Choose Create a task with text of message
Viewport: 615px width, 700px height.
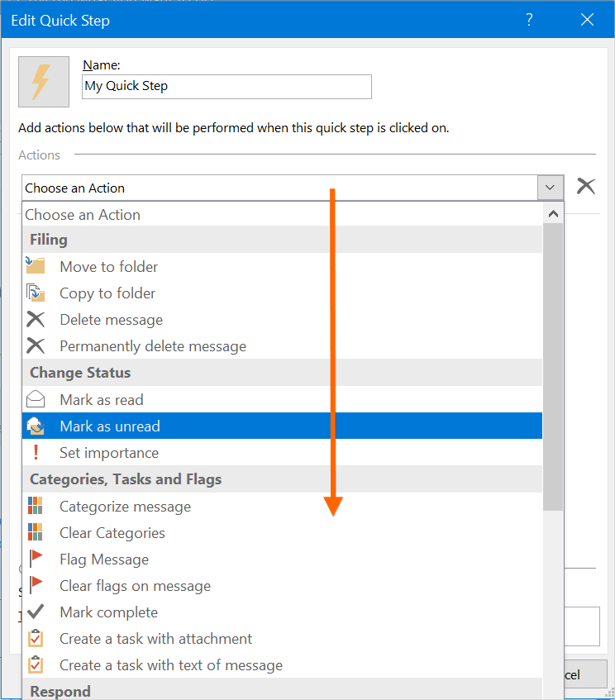[171, 665]
